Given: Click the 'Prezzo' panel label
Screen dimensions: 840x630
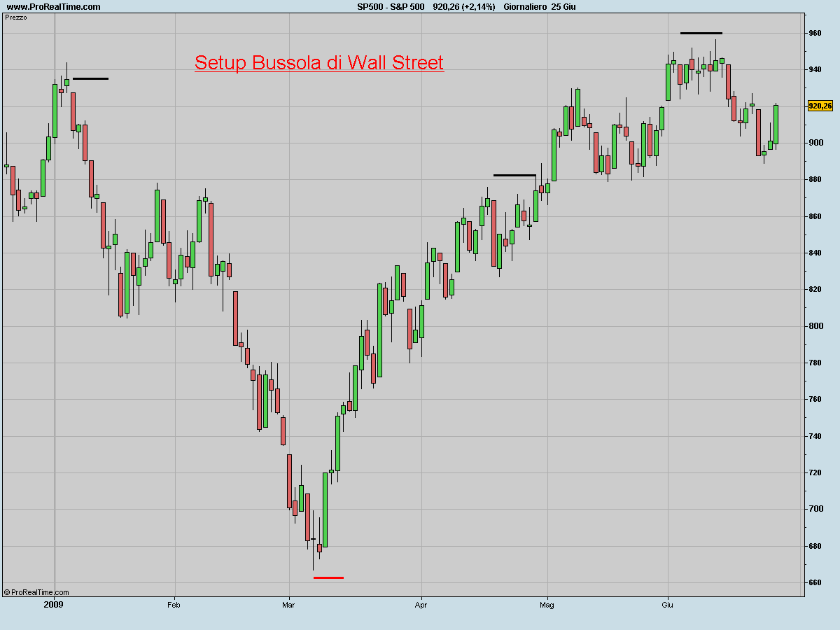Looking at the screenshot, I should pos(16,17).
